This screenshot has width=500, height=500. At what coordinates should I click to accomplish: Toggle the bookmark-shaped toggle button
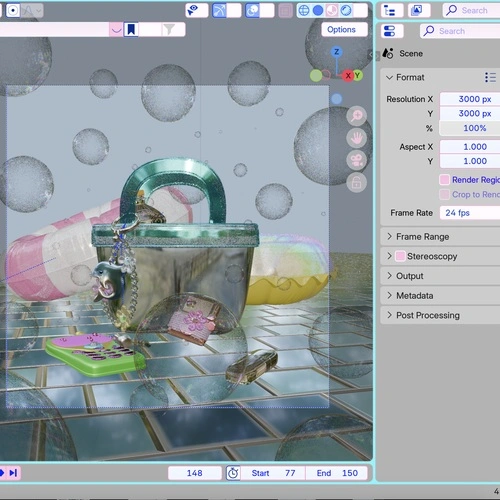point(131,30)
